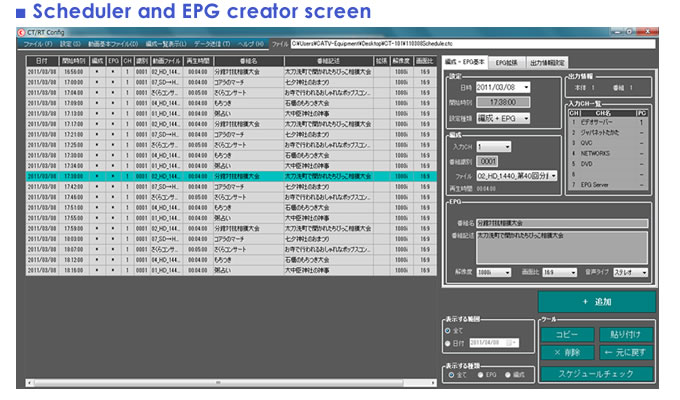This screenshot has width=680, height=400.
Task: Click the + 追加 add button
Action: click(597, 302)
